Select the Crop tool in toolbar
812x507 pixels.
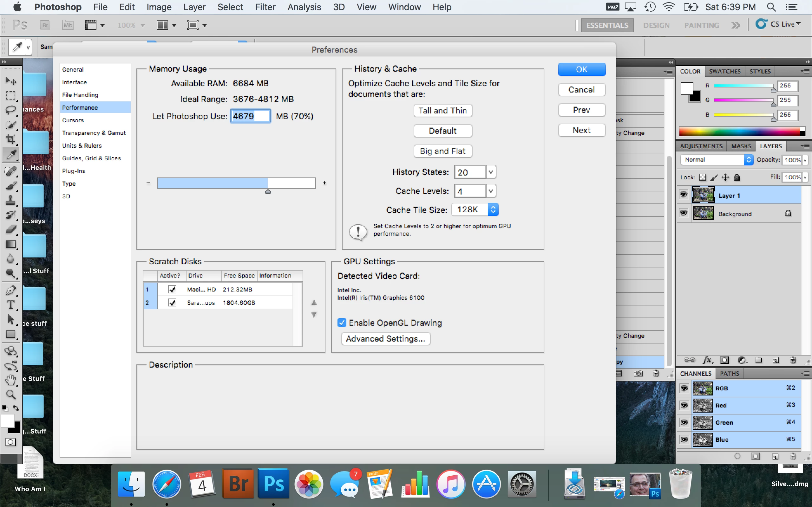click(x=11, y=139)
